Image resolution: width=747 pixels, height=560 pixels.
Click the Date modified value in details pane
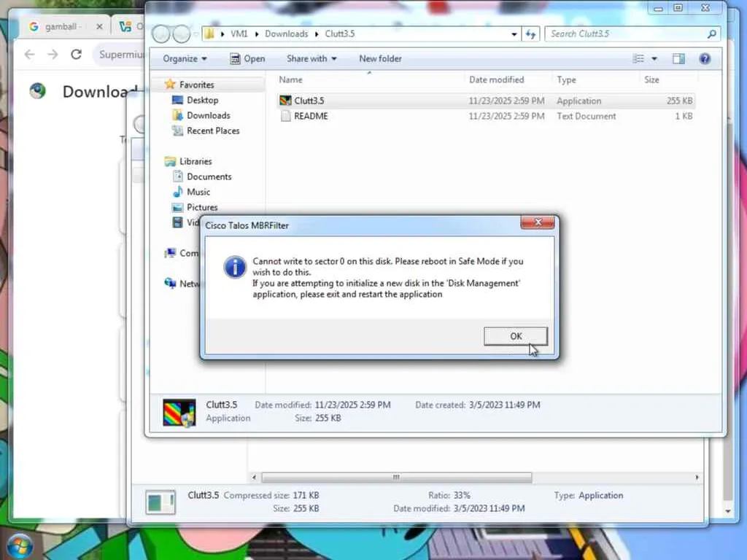tap(352, 405)
